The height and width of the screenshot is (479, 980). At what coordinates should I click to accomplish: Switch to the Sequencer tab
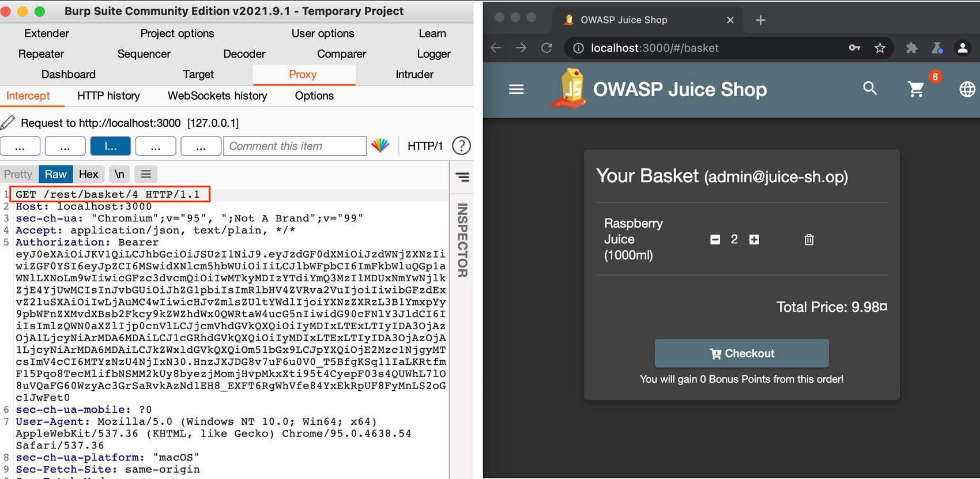click(x=144, y=54)
